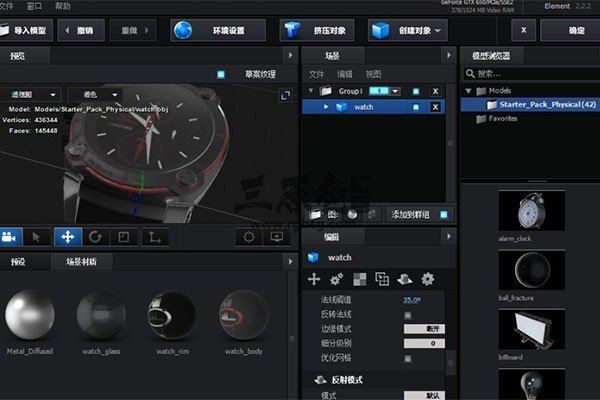
Task: Activate the move tool in viewport toolbar
Action: point(67,237)
